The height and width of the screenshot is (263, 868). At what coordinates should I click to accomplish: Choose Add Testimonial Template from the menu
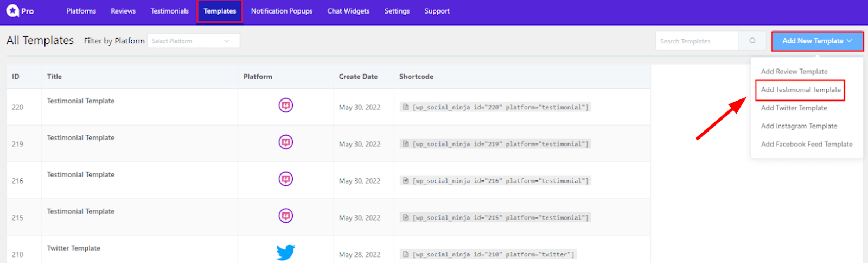(x=801, y=90)
